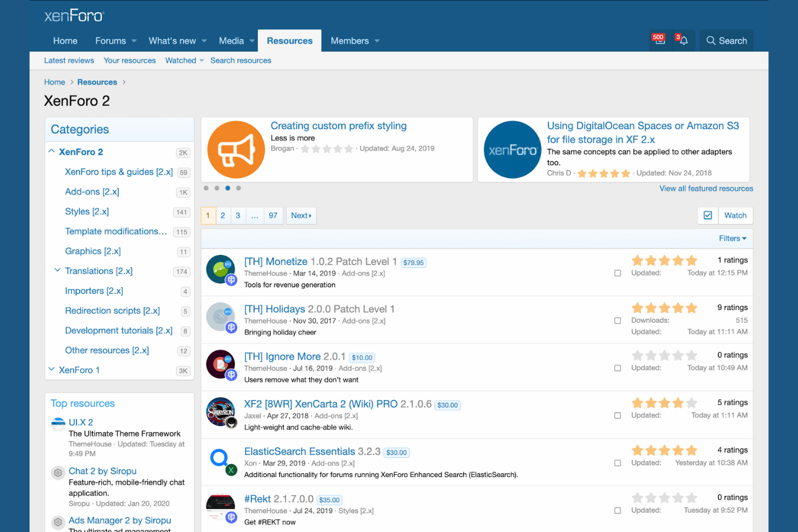Viewport: 798px width, 532px height.
Task: Open notifications via the bell icon
Action: 683,40
